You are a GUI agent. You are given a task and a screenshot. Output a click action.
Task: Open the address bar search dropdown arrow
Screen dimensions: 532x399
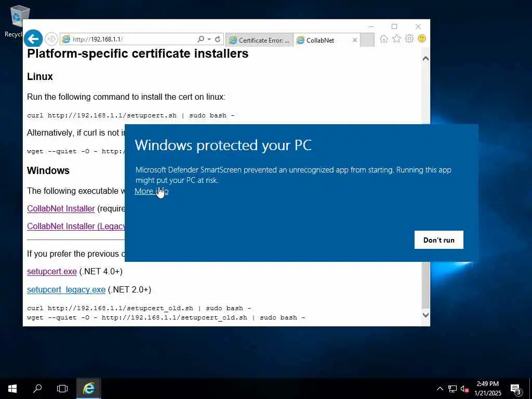(209, 39)
